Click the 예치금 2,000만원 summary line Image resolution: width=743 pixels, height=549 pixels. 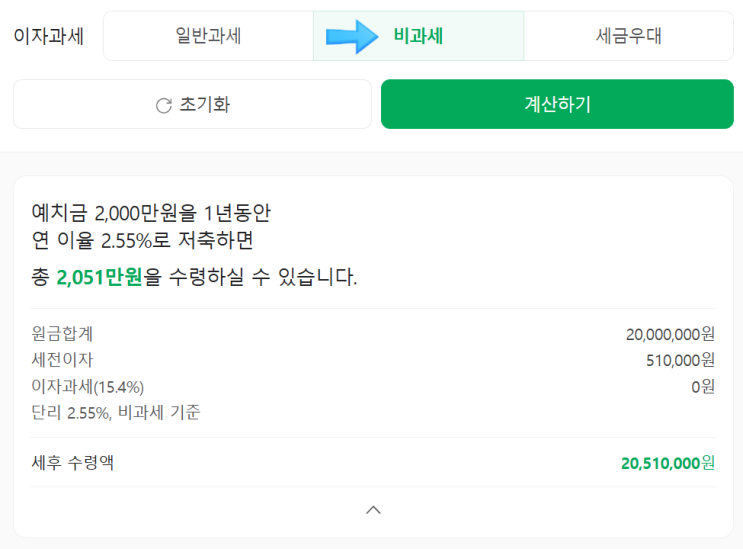point(151,213)
